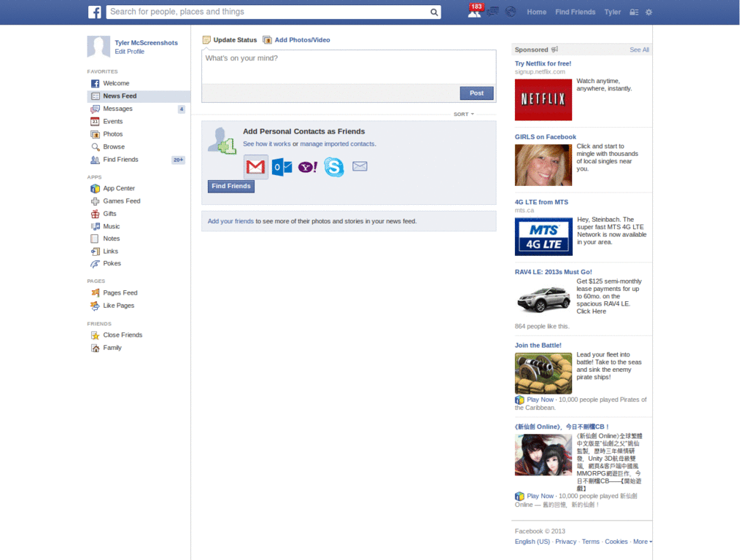The height and width of the screenshot is (560, 747).
Task: Click See All sponsored link
Action: click(639, 50)
